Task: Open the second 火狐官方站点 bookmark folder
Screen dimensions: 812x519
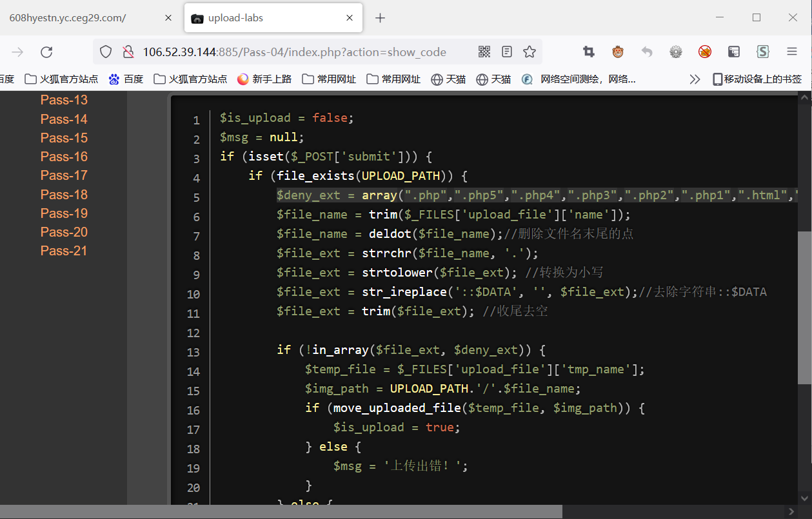Action: tap(190, 79)
